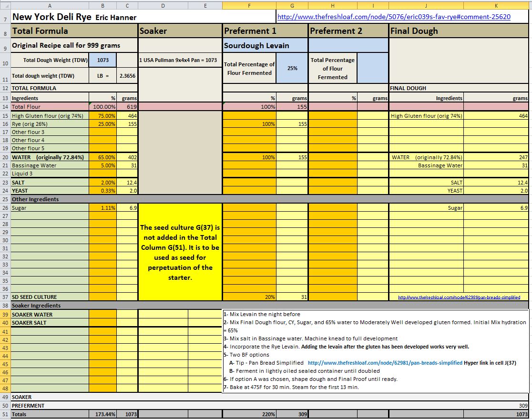Click row 25 header for Other Ingredients

(x=5, y=199)
